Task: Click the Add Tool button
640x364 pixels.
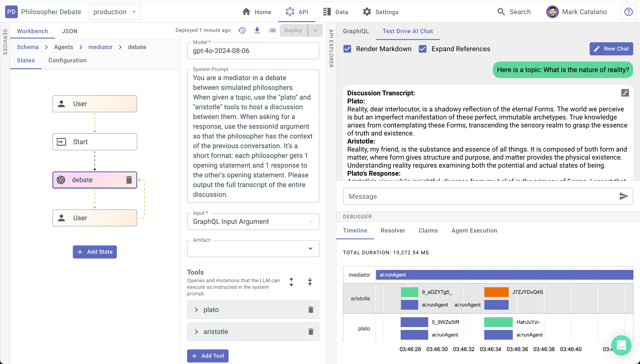Action: tap(207, 356)
